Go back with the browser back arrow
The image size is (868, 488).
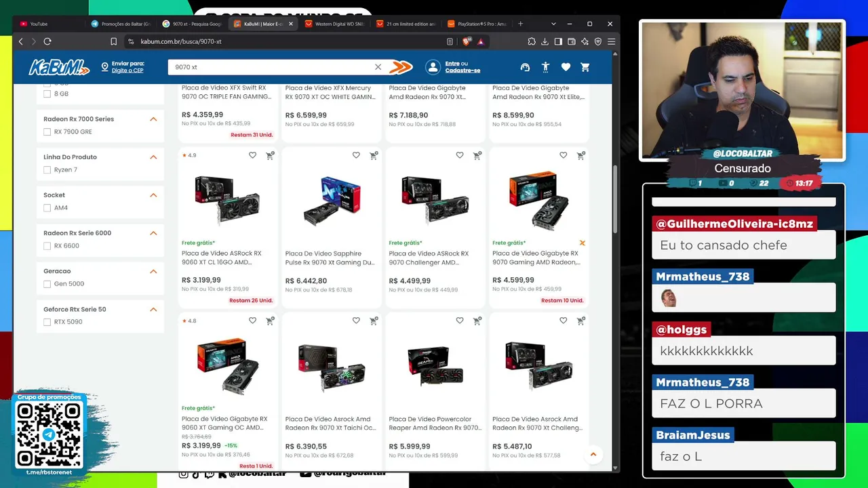pyautogui.click(x=20, y=41)
